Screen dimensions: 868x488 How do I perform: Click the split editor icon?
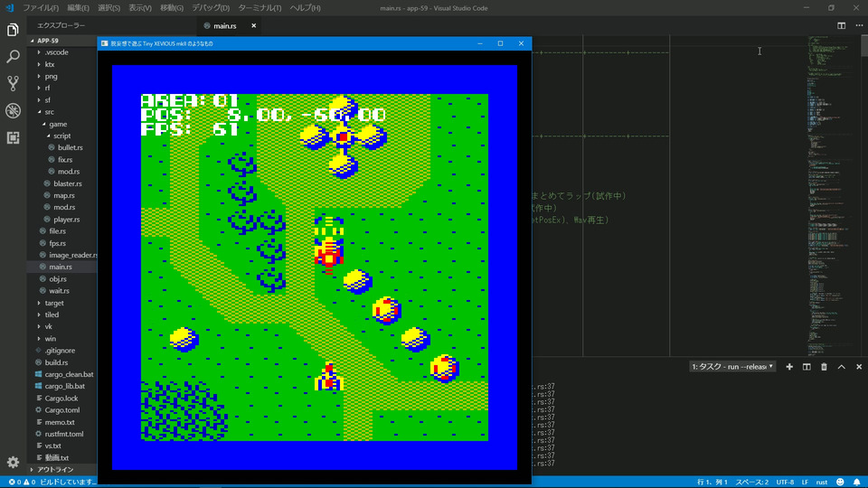click(841, 25)
